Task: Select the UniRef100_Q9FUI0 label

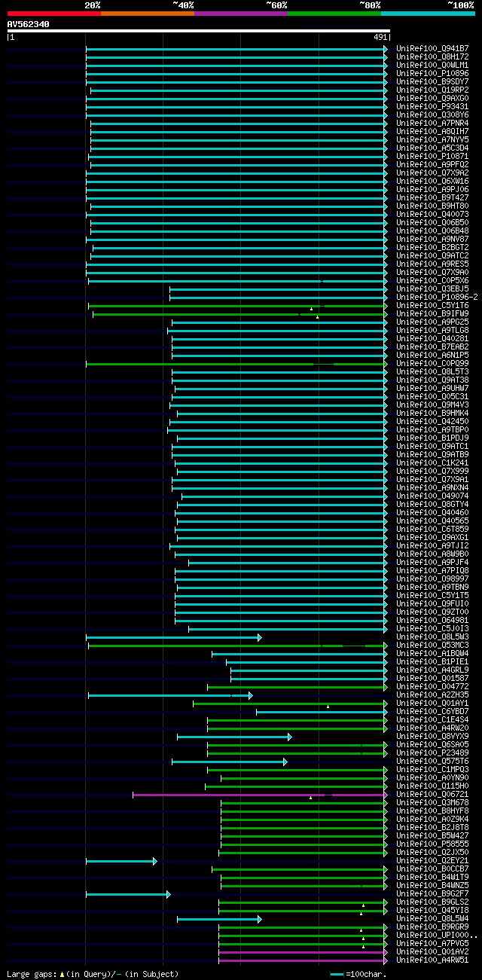Action: tap(432, 603)
